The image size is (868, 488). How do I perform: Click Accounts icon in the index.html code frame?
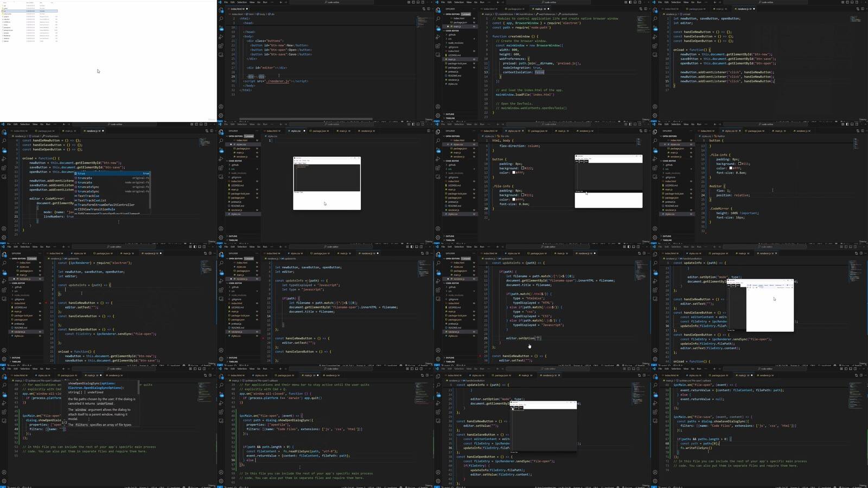pyautogui.click(x=221, y=106)
